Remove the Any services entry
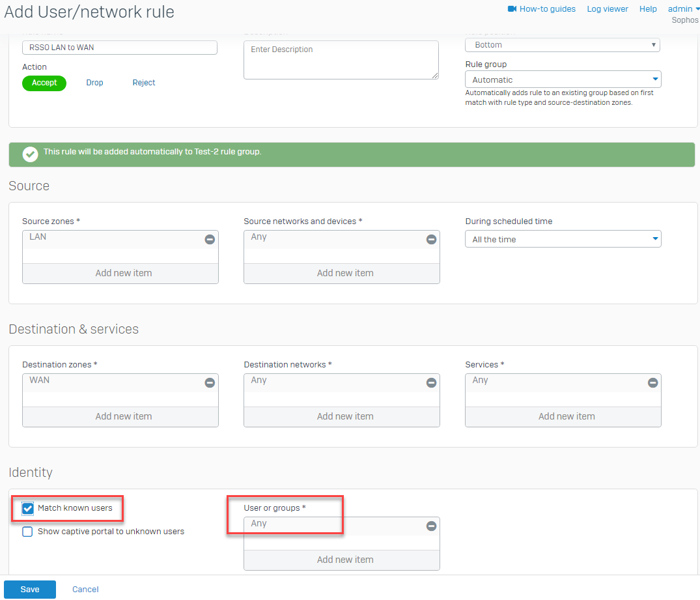The width and height of the screenshot is (700, 600). [652, 382]
